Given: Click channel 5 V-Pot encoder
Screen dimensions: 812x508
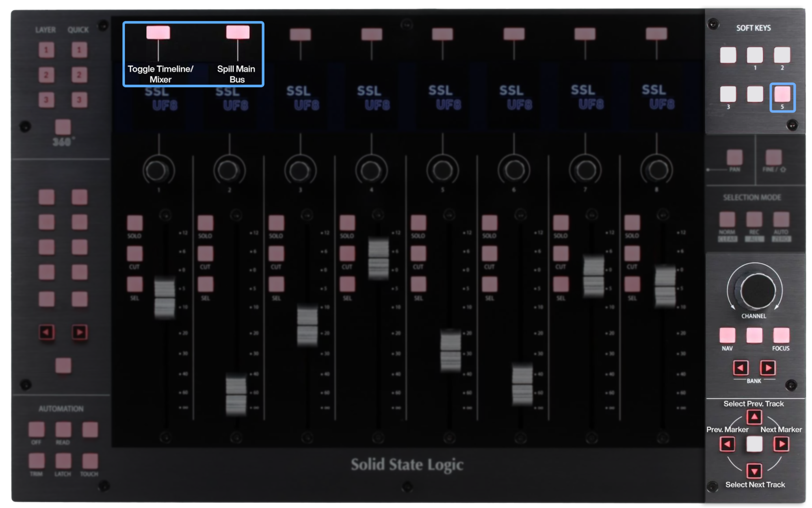Looking at the screenshot, I should [442, 171].
